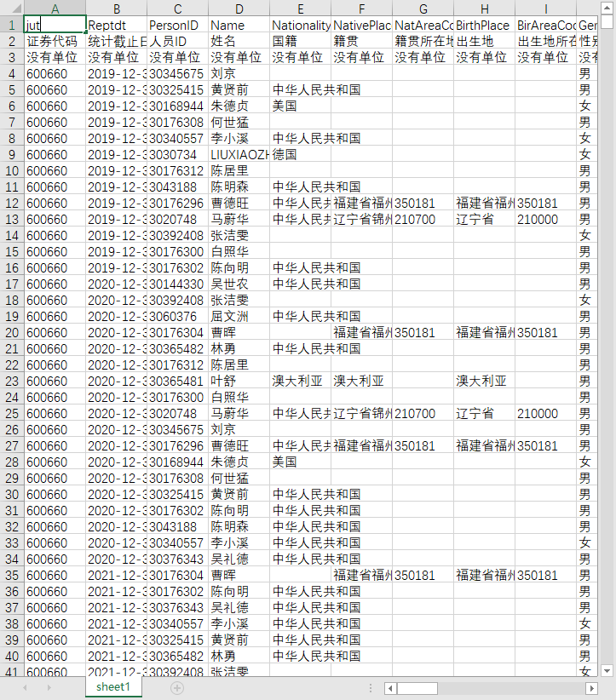
Task: Click the '国籍' cell
Action: [300, 41]
